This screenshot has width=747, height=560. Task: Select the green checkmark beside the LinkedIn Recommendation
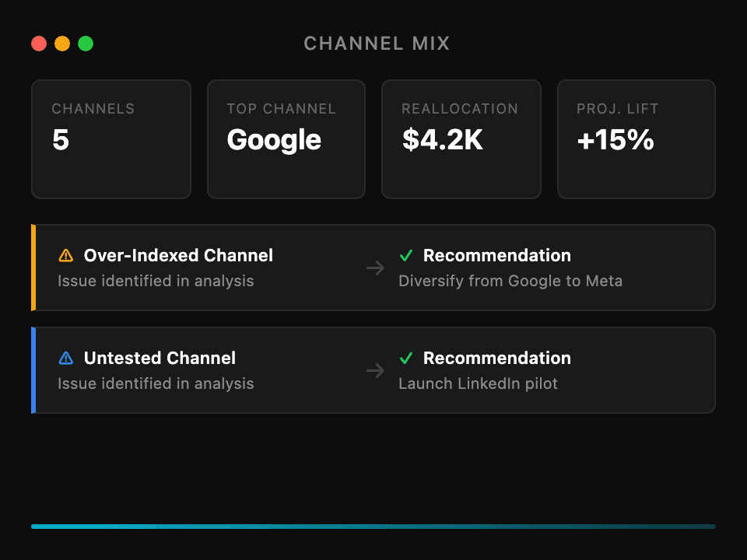click(405, 358)
